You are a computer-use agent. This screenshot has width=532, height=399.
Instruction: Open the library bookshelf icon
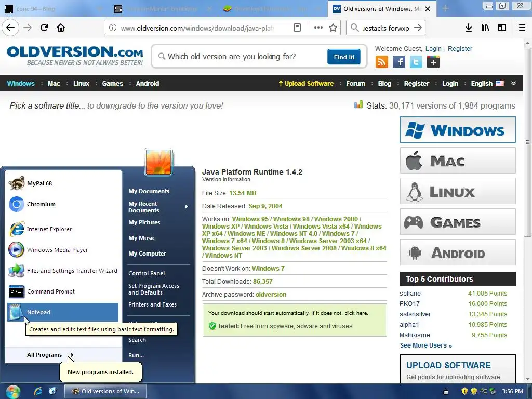click(485, 28)
